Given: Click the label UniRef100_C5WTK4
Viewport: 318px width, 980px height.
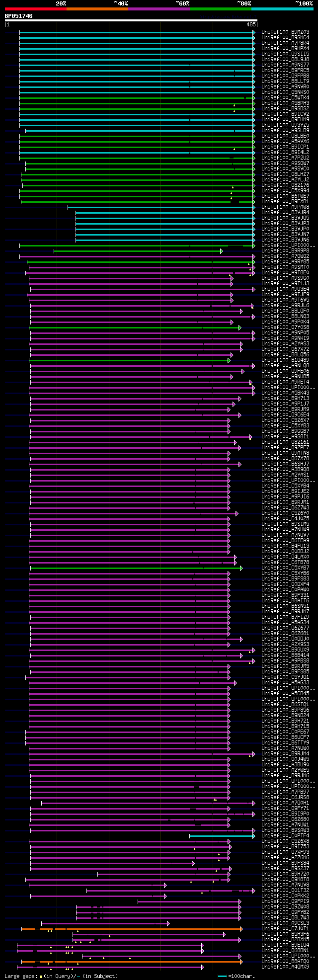Looking at the screenshot, I should click(x=285, y=98).
